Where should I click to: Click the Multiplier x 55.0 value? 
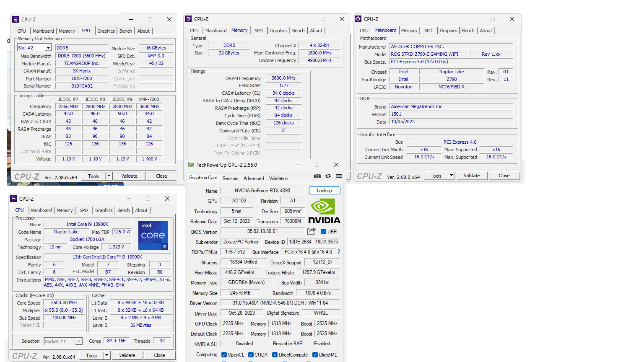[64, 310]
